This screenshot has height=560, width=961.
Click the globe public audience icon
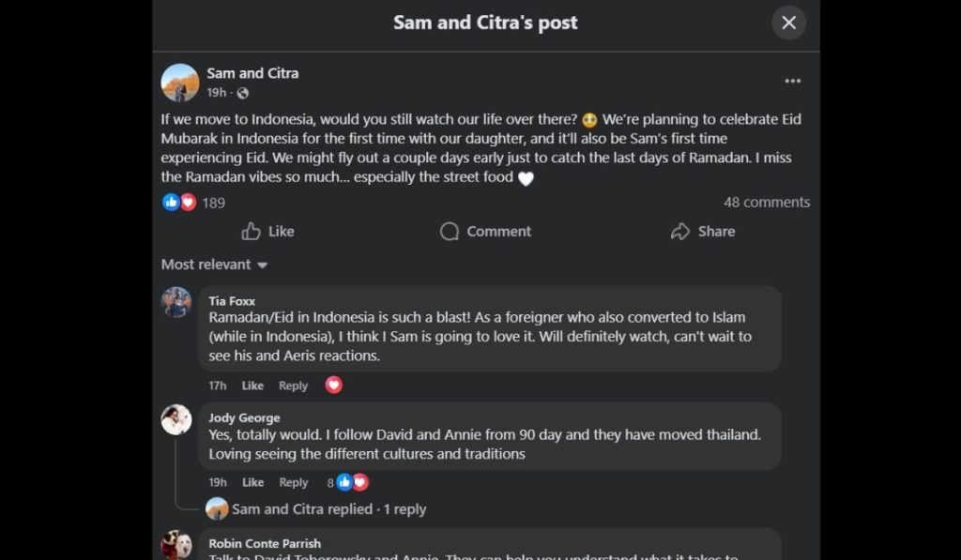tap(243, 93)
